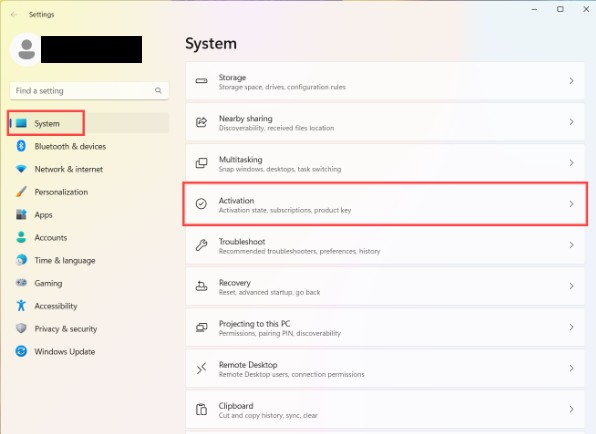
Task: Open Network & internet section
Action: coord(89,169)
